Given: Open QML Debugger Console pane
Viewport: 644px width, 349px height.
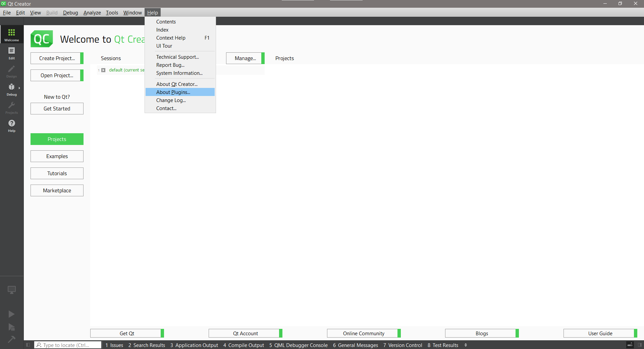Looking at the screenshot, I should pyautogui.click(x=299, y=345).
